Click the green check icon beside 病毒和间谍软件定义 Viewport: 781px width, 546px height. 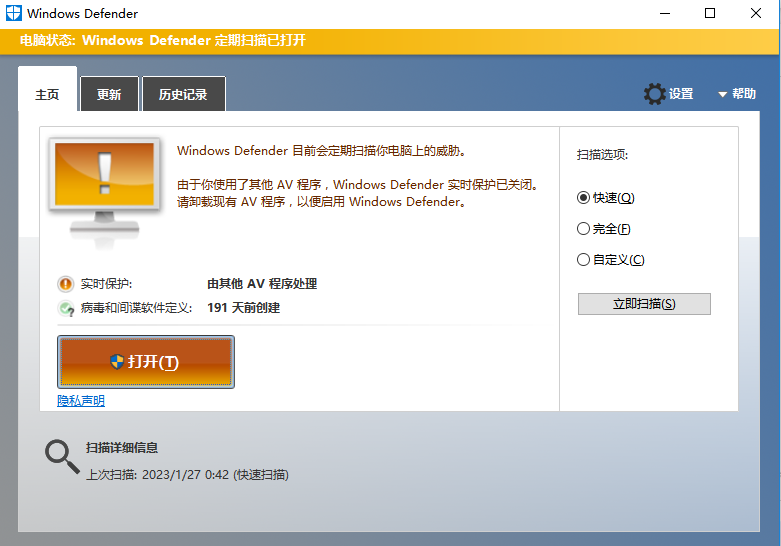pos(66,308)
